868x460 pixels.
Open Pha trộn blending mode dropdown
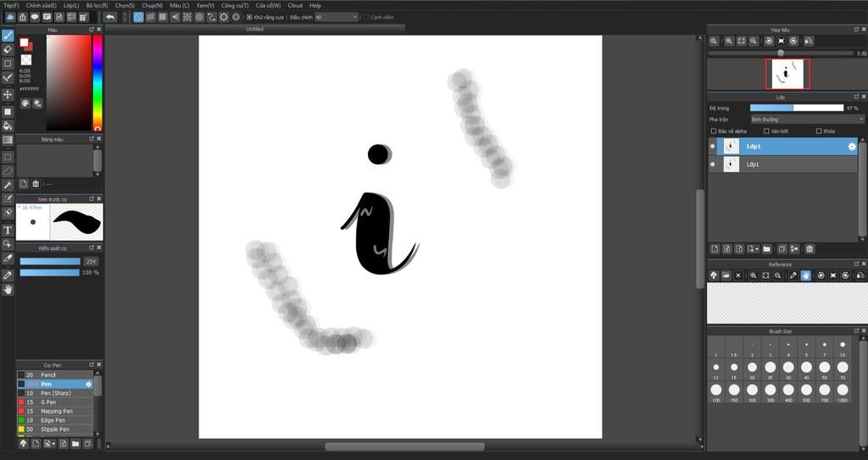pos(807,119)
